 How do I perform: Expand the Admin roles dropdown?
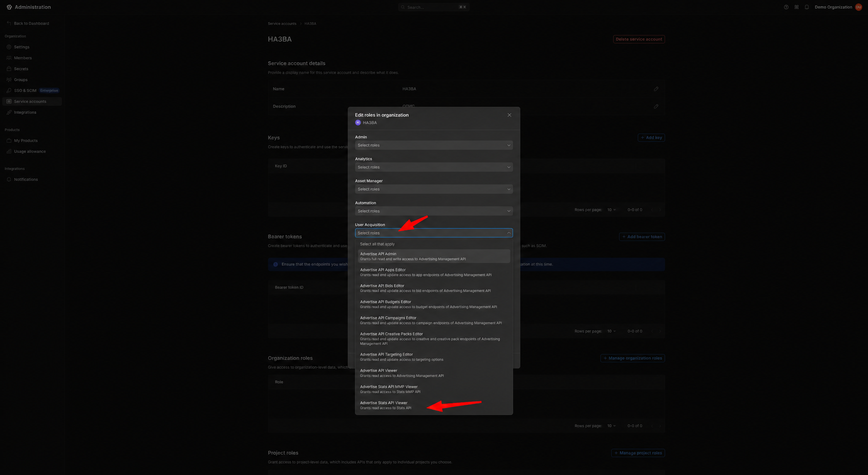point(434,145)
